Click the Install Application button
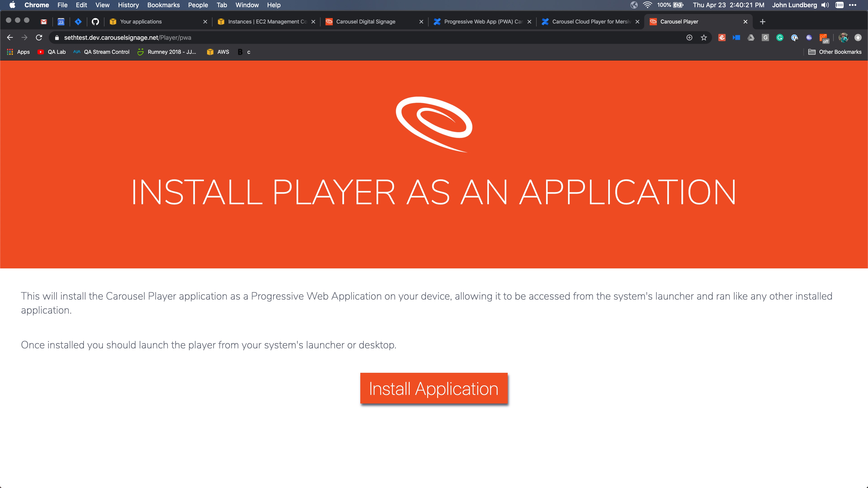This screenshot has height=488, width=868. tap(434, 388)
